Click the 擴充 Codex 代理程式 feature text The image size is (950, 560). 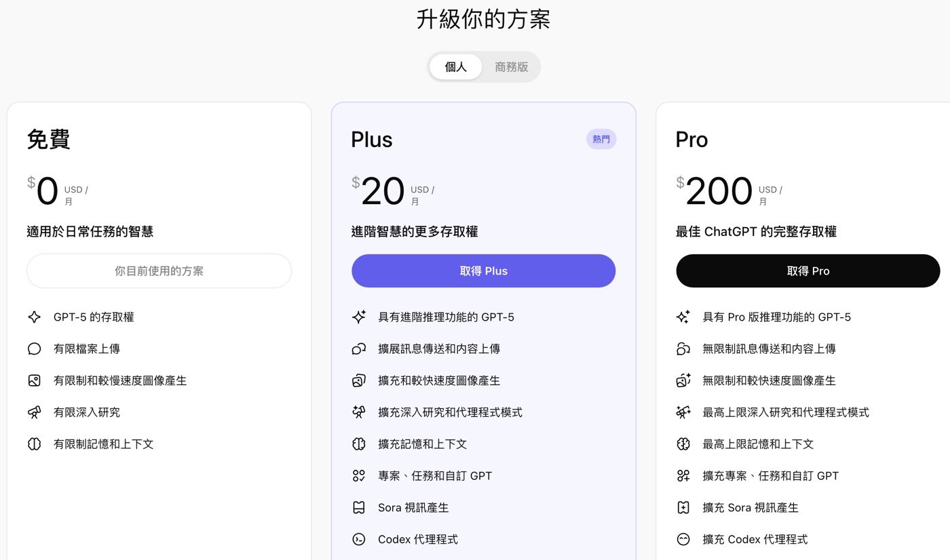[x=755, y=540]
